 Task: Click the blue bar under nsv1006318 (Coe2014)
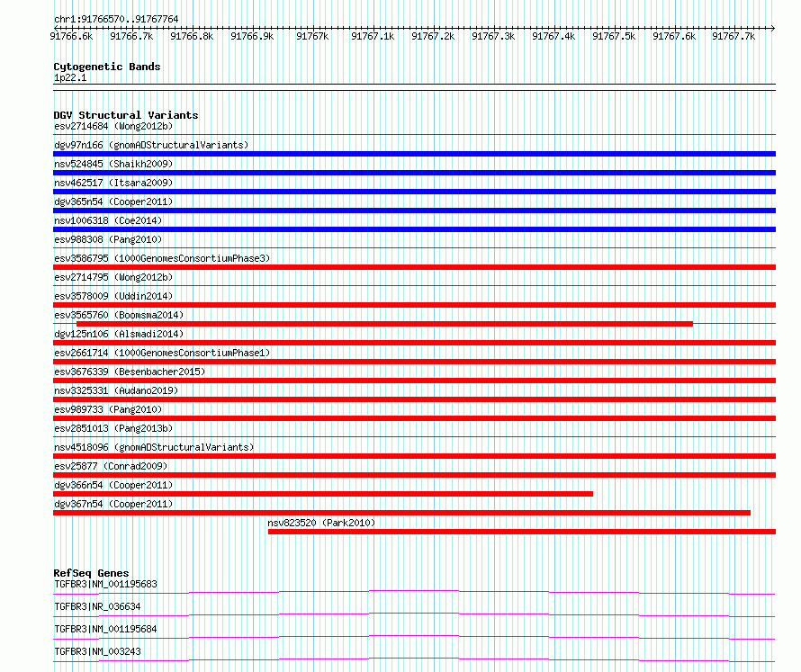coord(414,229)
